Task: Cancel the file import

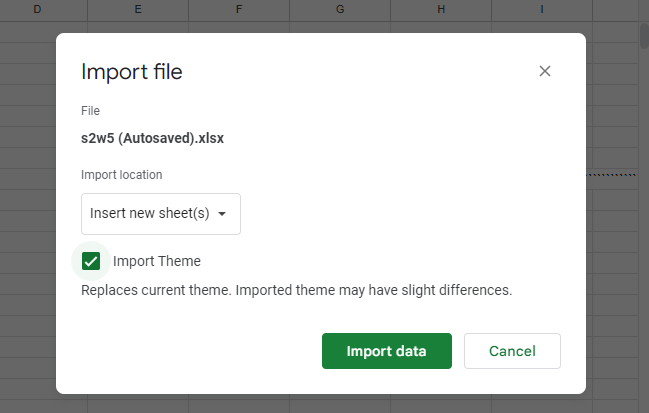Action: pyautogui.click(x=512, y=351)
